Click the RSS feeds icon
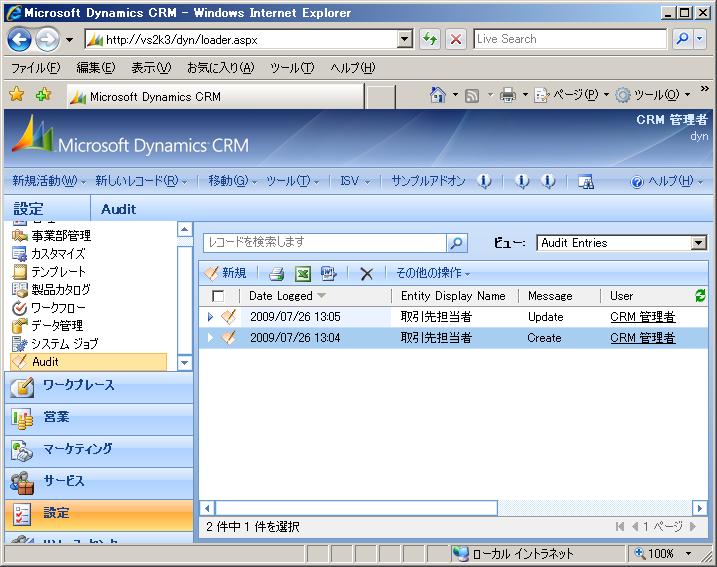The width and height of the screenshot is (717, 567). (472, 96)
